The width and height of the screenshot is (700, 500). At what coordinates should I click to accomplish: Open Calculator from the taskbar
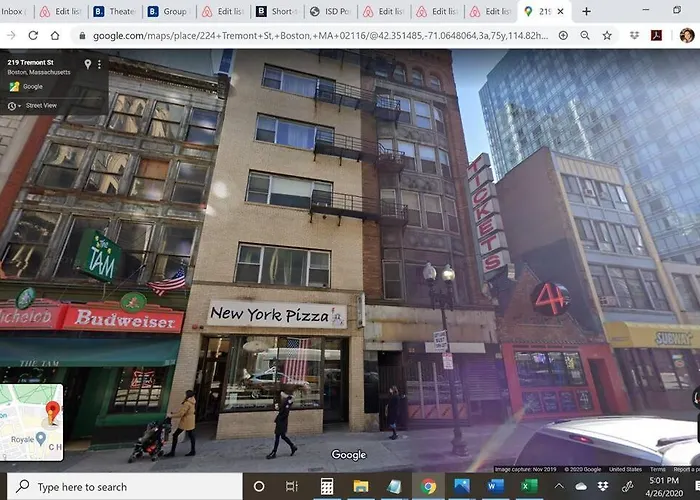tap(326, 487)
